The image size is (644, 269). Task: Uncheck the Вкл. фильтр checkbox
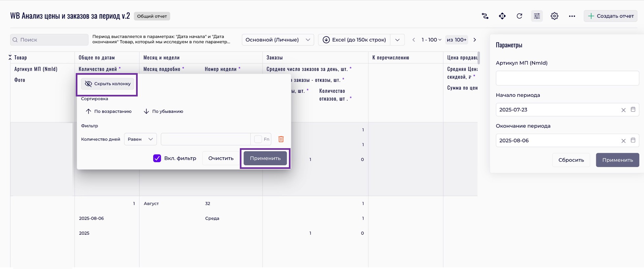157,158
